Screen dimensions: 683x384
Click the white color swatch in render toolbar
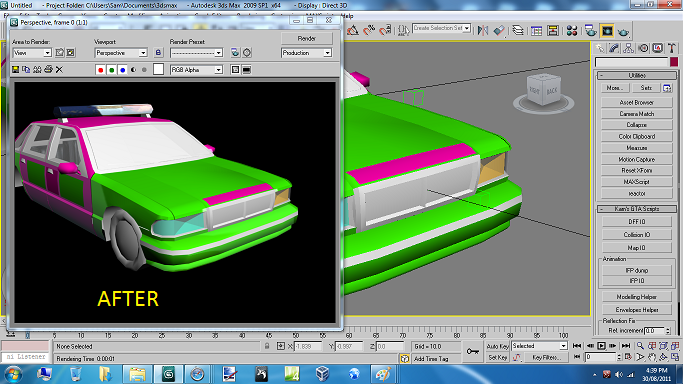159,69
